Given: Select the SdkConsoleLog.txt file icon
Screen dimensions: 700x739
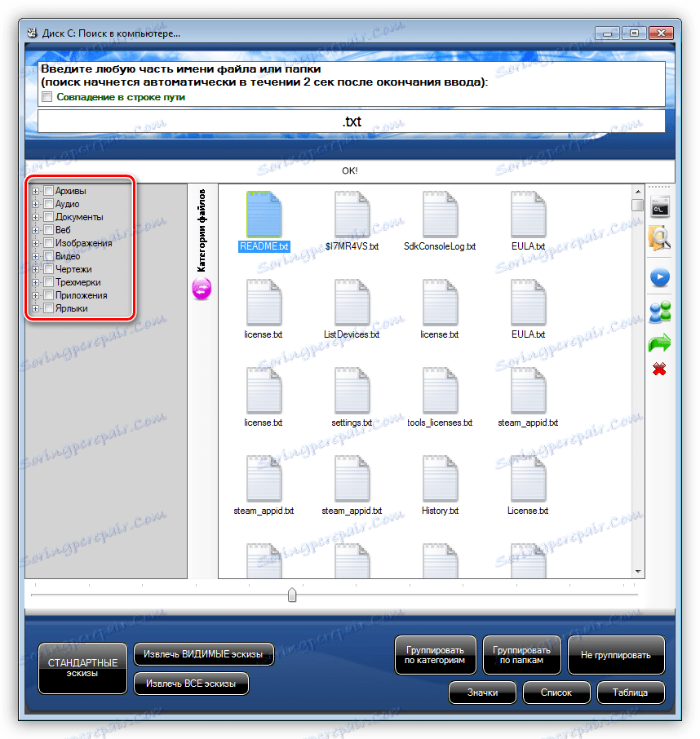Looking at the screenshot, I should pos(440,215).
